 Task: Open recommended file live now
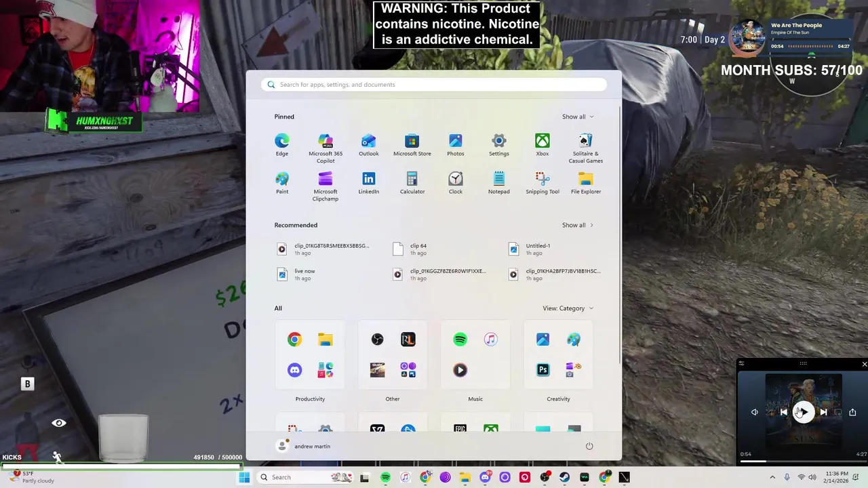click(x=296, y=274)
